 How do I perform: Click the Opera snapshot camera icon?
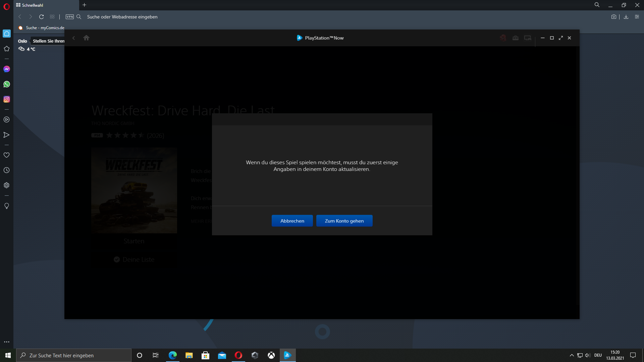click(x=613, y=17)
